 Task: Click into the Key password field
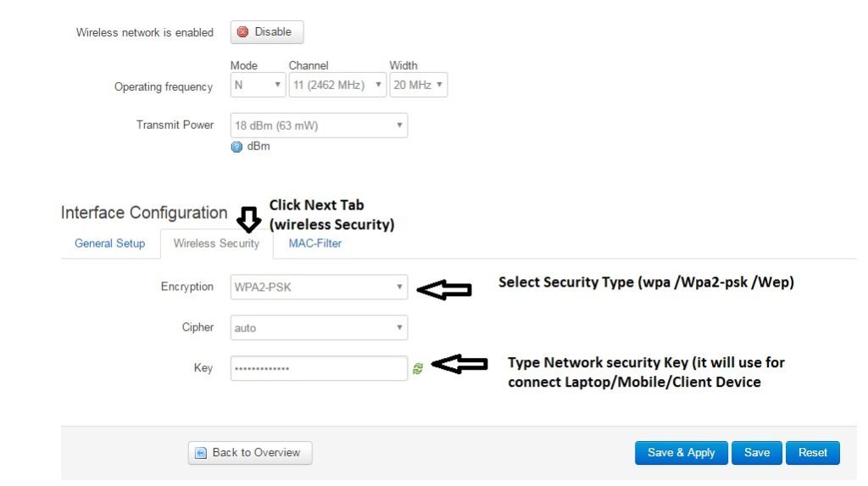(319, 368)
